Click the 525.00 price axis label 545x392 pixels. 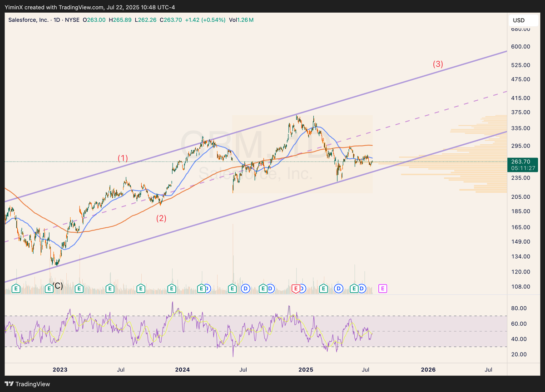[520, 65]
